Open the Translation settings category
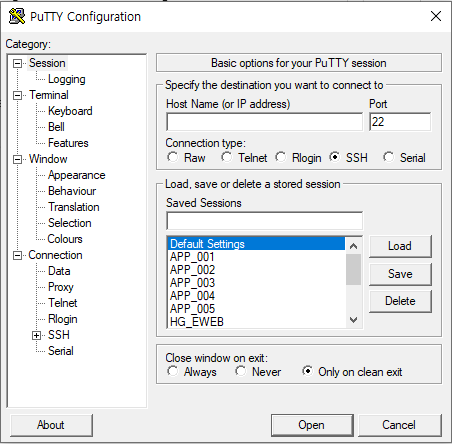The height and width of the screenshot is (444, 452). 74,207
